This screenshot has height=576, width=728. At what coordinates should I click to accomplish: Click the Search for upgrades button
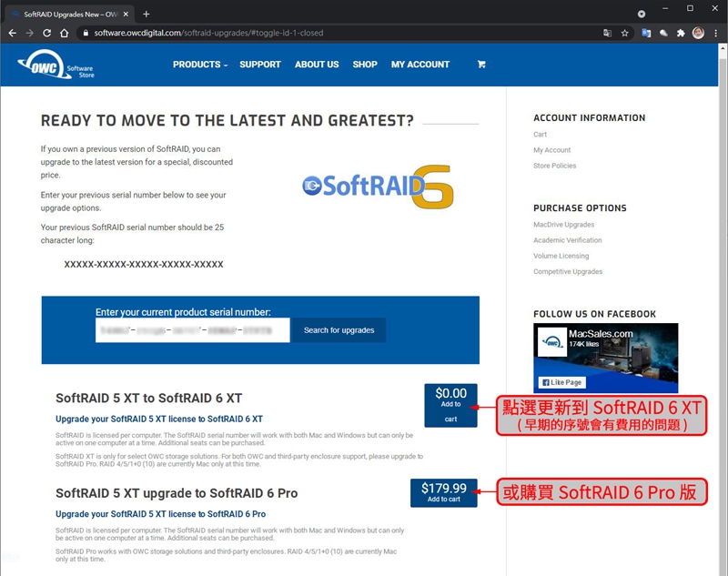pos(339,330)
